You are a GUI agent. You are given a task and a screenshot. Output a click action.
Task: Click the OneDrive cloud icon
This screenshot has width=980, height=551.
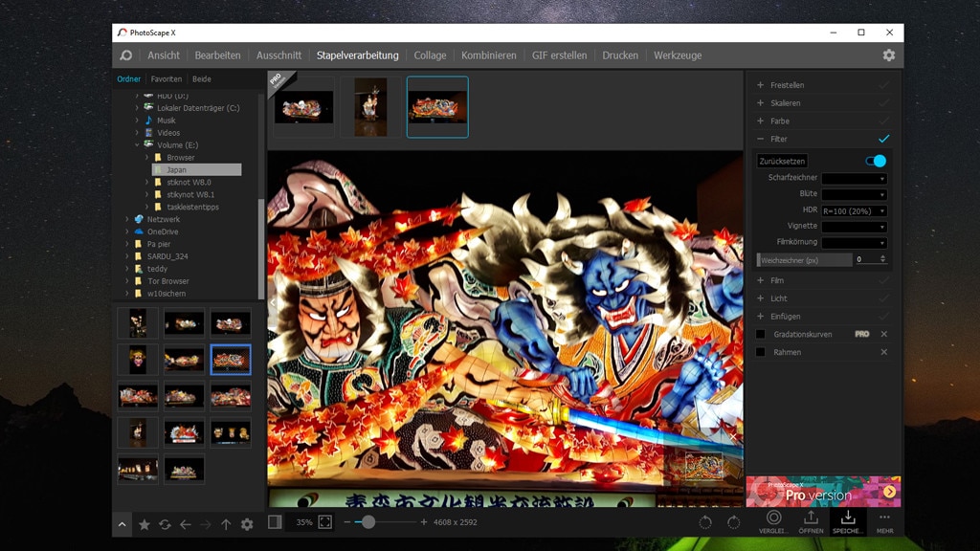point(139,231)
